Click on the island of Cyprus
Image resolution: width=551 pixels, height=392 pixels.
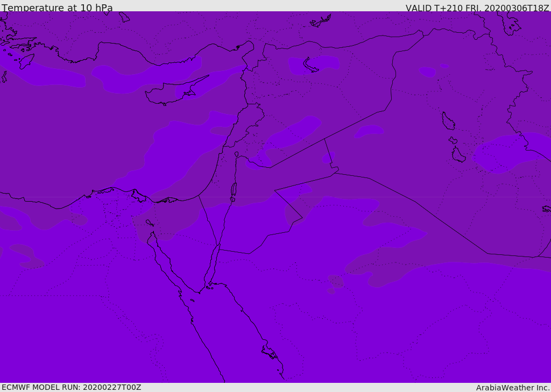pos(171,94)
